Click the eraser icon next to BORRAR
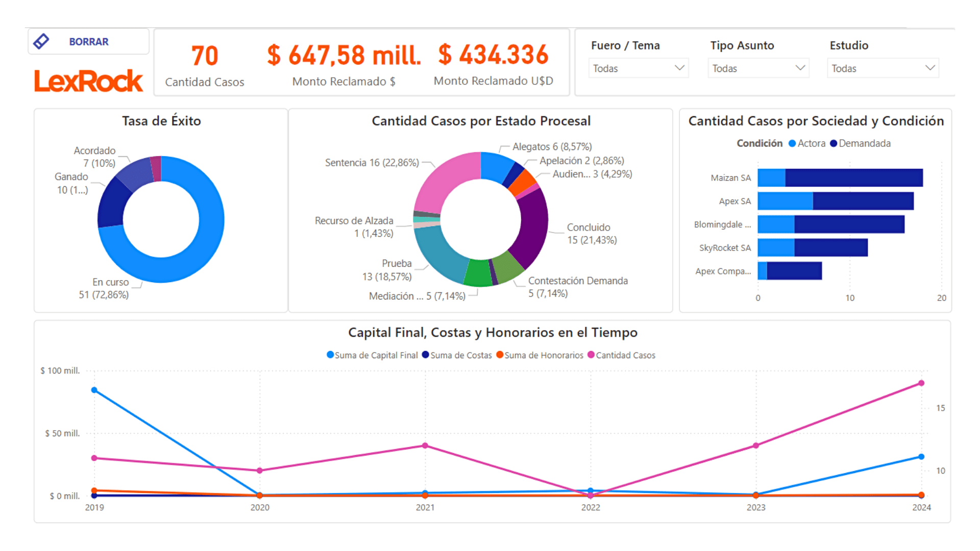 41,41
